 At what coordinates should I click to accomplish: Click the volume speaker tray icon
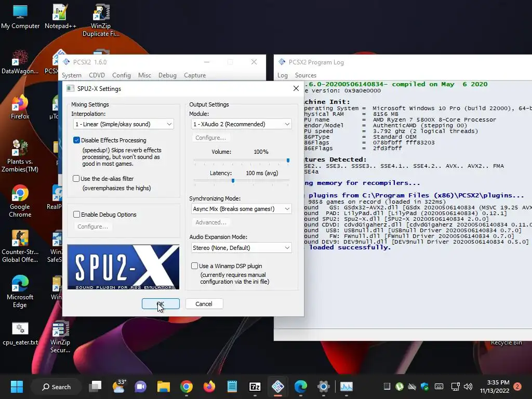click(468, 387)
